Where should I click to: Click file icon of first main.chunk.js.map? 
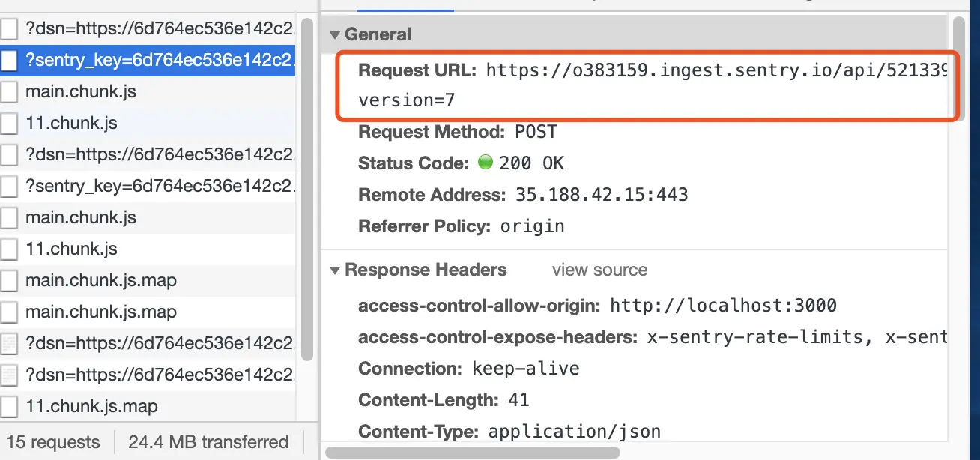(9, 281)
